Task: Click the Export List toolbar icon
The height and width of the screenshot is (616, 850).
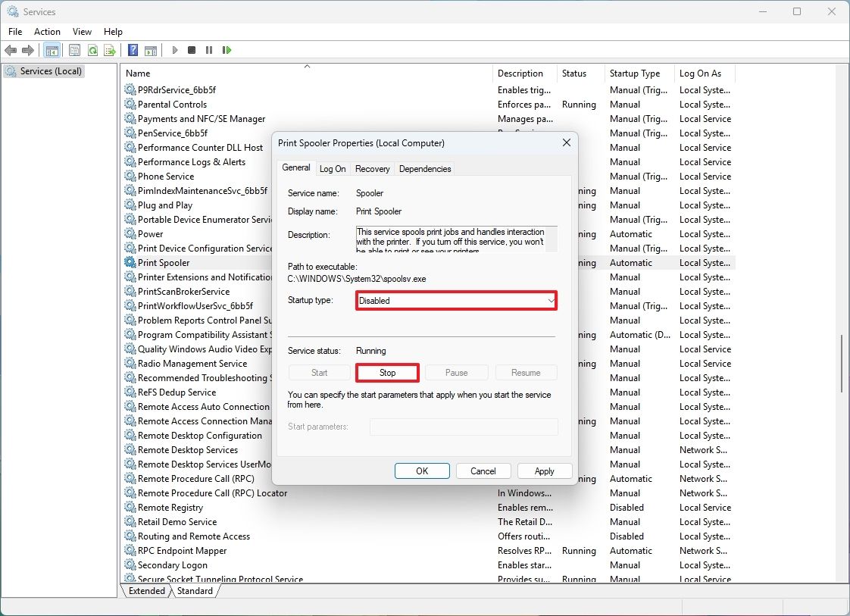Action: pos(111,50)
